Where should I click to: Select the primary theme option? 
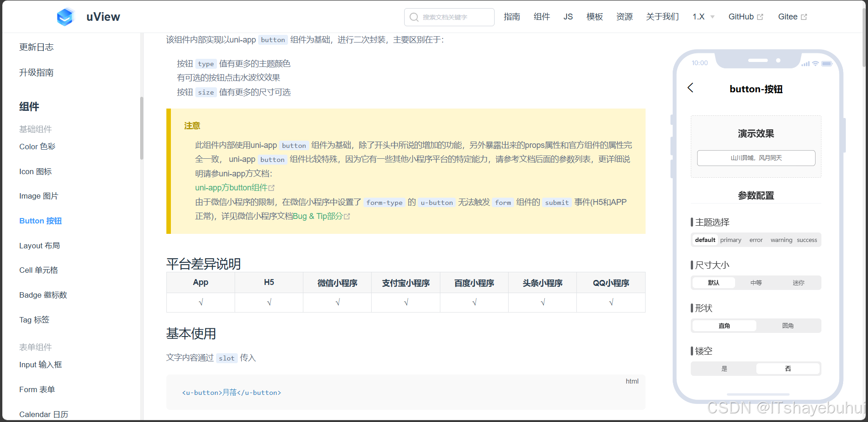pos(731,240)
